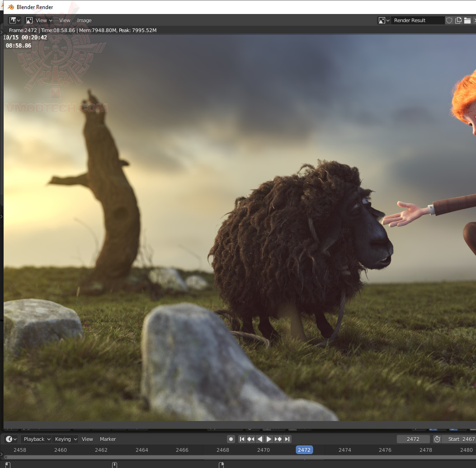Play the animation forward
This screenshot has height=468, width=476.
[x=269, y=439]
